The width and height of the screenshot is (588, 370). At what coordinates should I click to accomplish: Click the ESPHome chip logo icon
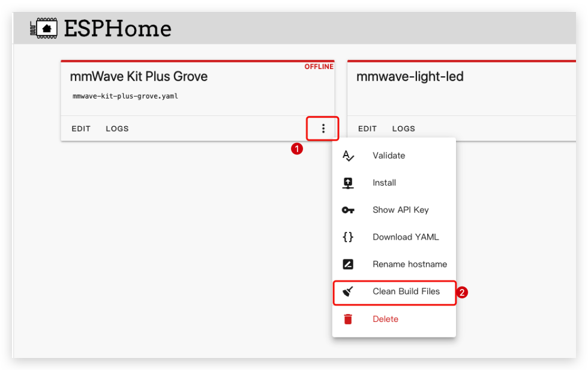pos(43,28)
